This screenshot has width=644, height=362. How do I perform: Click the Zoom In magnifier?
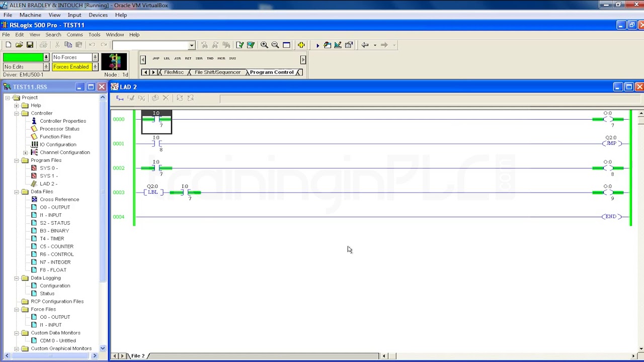pos(264,45)
